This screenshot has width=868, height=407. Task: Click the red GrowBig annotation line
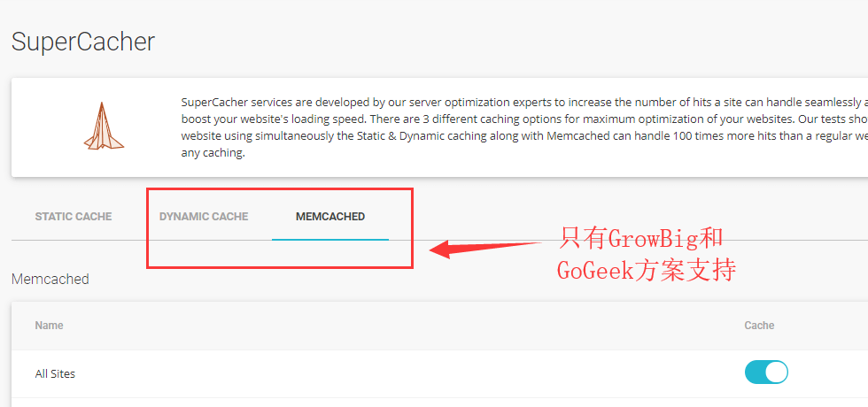[x=641, y=239]
